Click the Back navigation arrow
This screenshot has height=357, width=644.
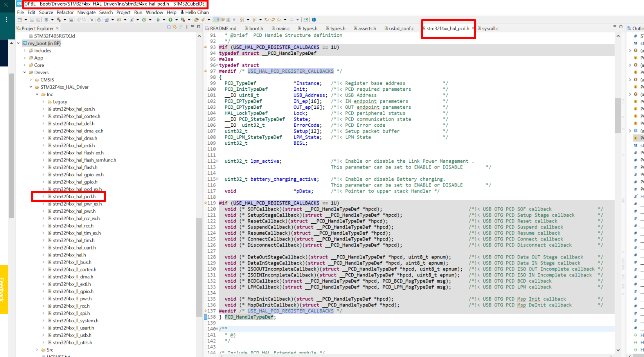click(279, 20)
